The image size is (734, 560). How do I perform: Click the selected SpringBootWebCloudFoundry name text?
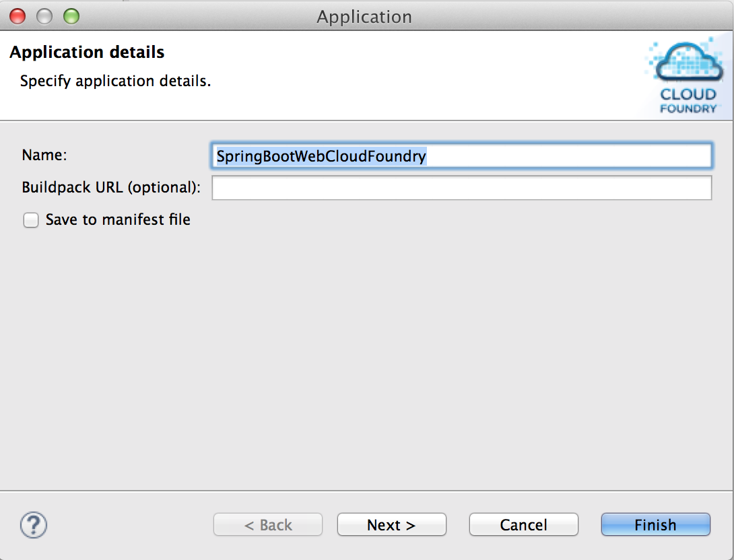(x=321, y=156)
